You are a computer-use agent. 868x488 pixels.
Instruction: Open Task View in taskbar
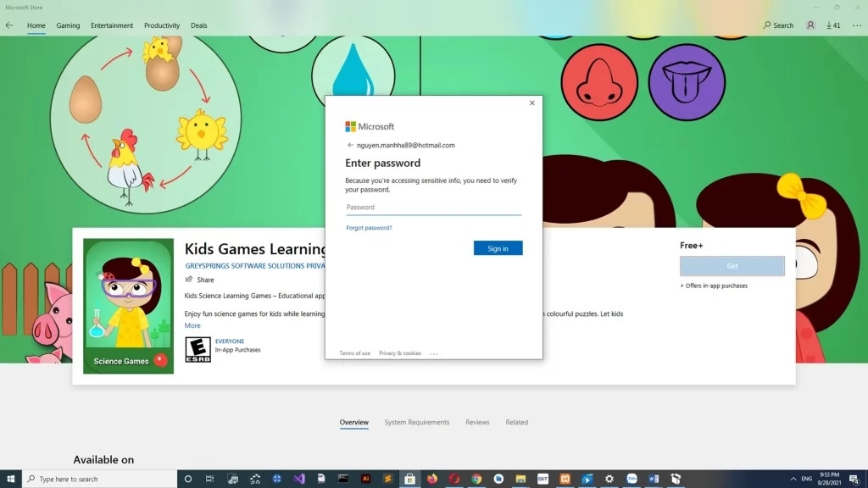pyautogui.click(x=210, y=479)
